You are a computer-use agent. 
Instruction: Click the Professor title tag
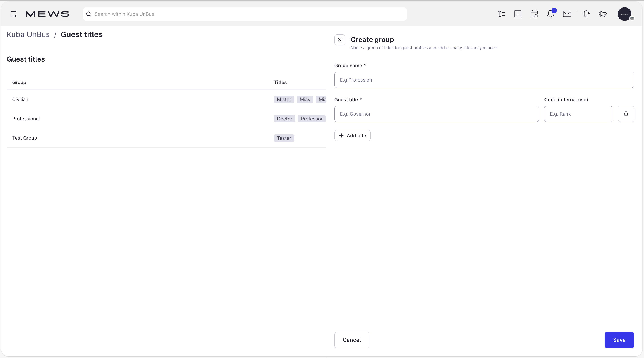(x=312, y=119)
